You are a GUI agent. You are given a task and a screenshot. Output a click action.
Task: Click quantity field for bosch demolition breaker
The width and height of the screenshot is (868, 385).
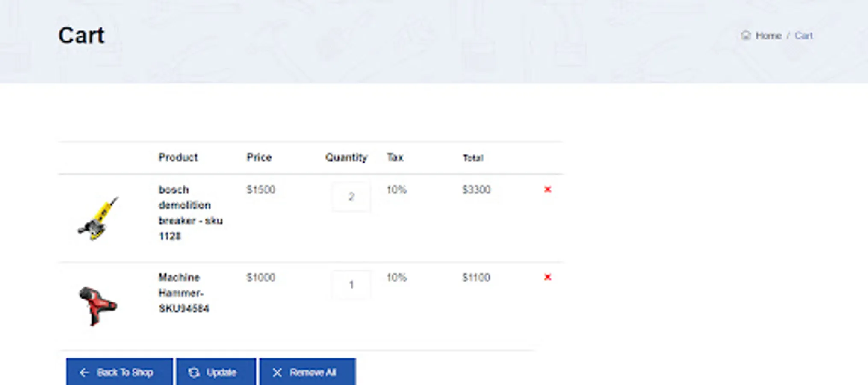click(351, 197)
